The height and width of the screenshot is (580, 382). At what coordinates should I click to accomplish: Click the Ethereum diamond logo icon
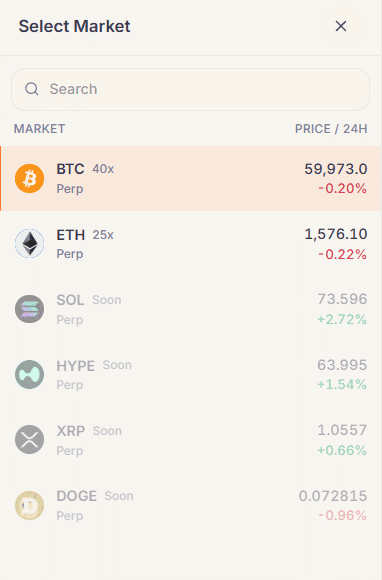click(x=30, y=243)
